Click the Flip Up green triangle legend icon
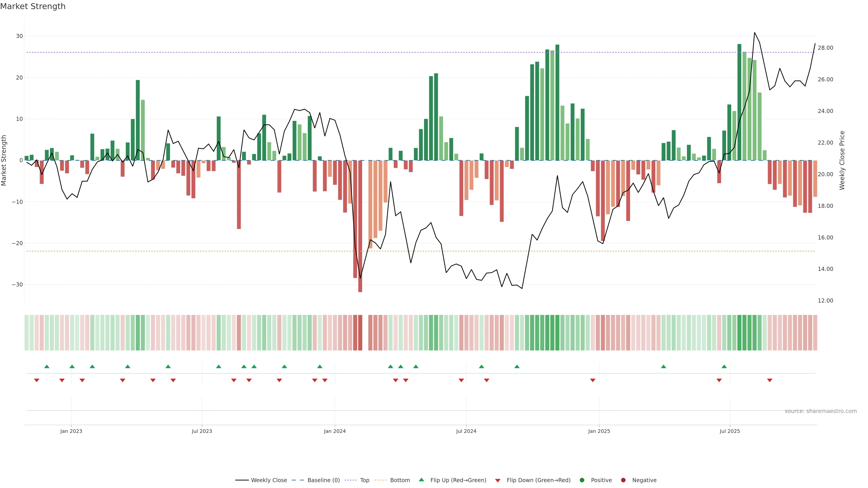The image size is (868, 488). [421, 480]
